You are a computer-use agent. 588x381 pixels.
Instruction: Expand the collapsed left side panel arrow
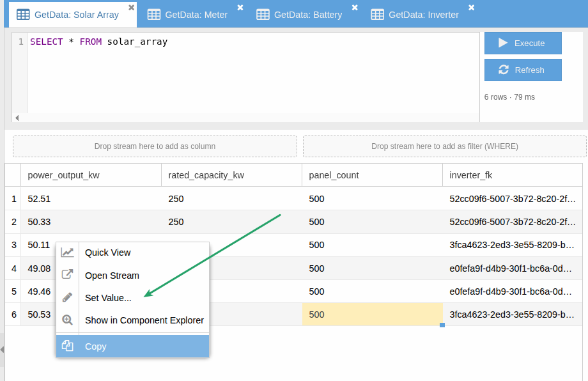click(x=3, y=350)
